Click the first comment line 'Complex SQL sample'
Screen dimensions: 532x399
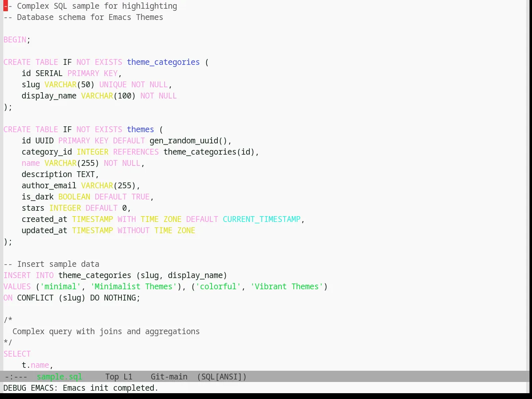coord(90,6)
